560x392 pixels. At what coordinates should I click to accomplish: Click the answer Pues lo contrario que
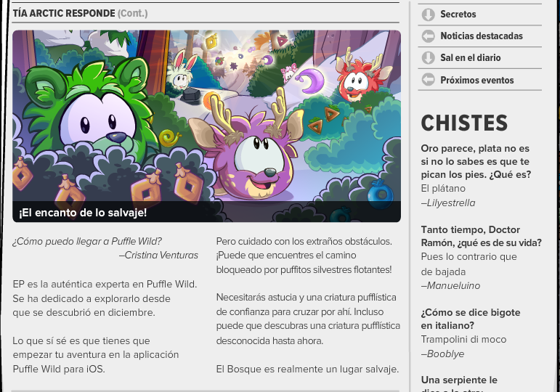point(468,257)
